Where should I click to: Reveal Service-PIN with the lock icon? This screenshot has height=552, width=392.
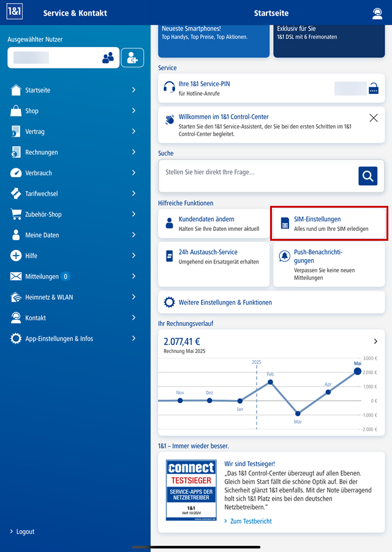[374, 88]
